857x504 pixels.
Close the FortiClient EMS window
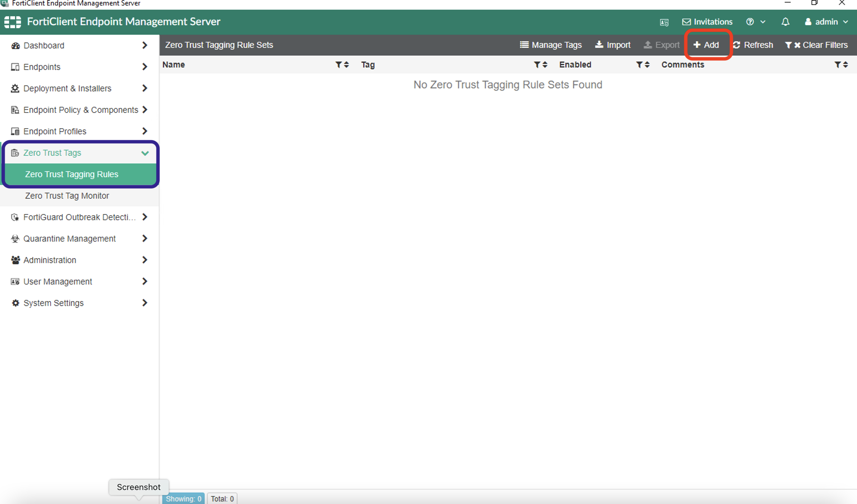(842, 3)
